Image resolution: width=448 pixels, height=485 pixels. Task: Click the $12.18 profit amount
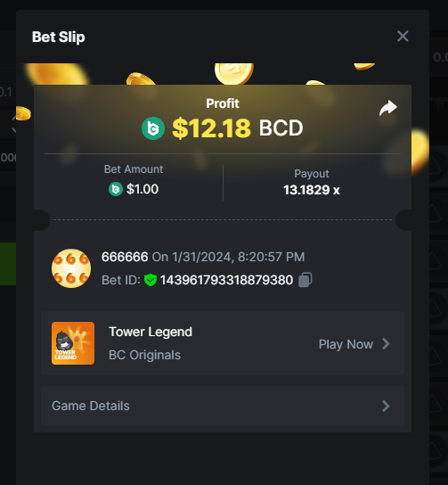(x=211, y=128)
